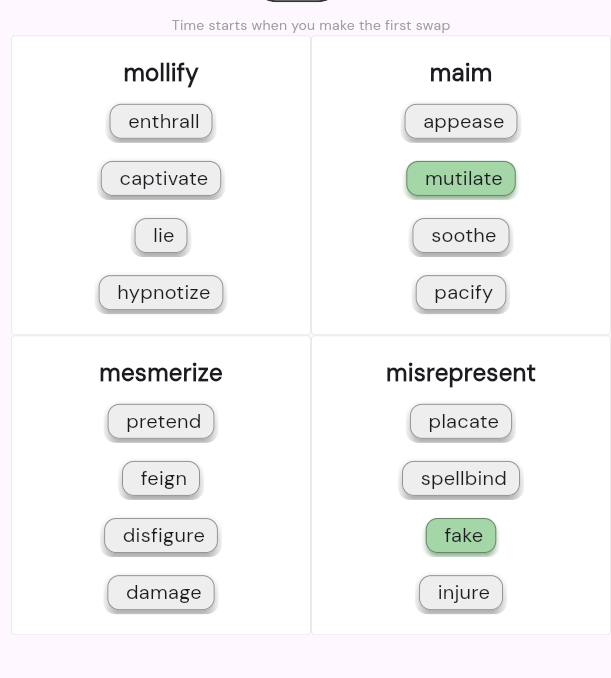Click the 'mesmerize' category heading
Viewport: 611px width, 678px height.
(x=161, y=373)
